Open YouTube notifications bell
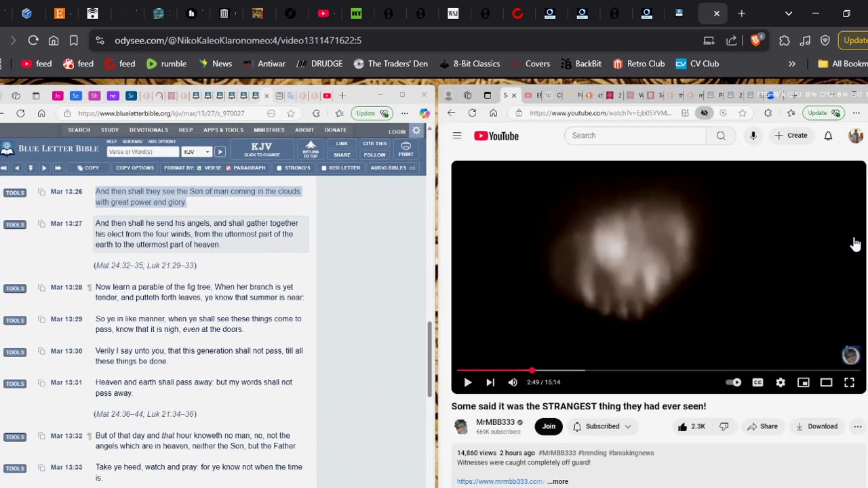The height and width of the screenshot is (488, 868). (828, 136)
